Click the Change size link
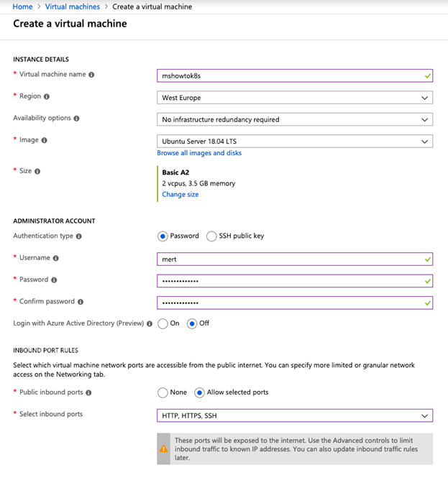The width and height of the screenshot is (448, 498). [x=180, y=194]
